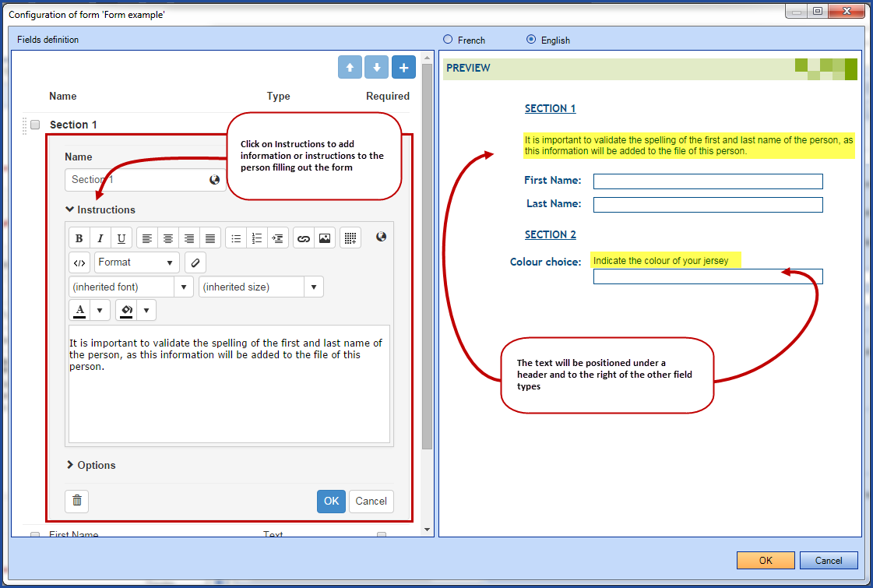Image resolution: width=873 pixels, height=588 pixels.
Task: Insert a table with the table icon
Action: pyautogui.click(x=349, y=238)
